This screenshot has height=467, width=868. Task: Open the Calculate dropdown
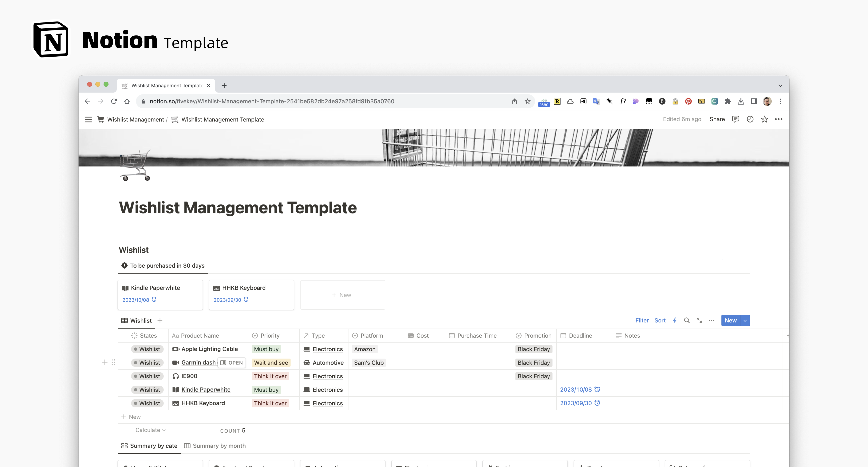point(150,430)
